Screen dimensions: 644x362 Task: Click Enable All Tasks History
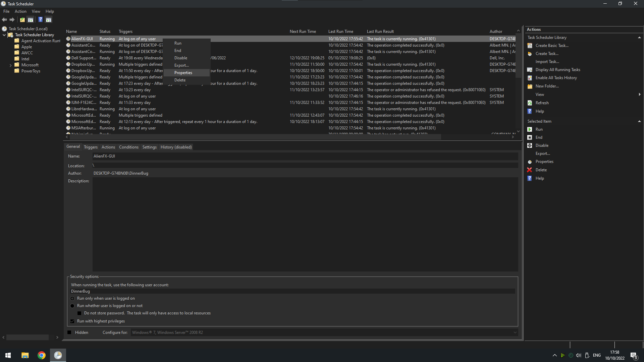pos(556,77)
